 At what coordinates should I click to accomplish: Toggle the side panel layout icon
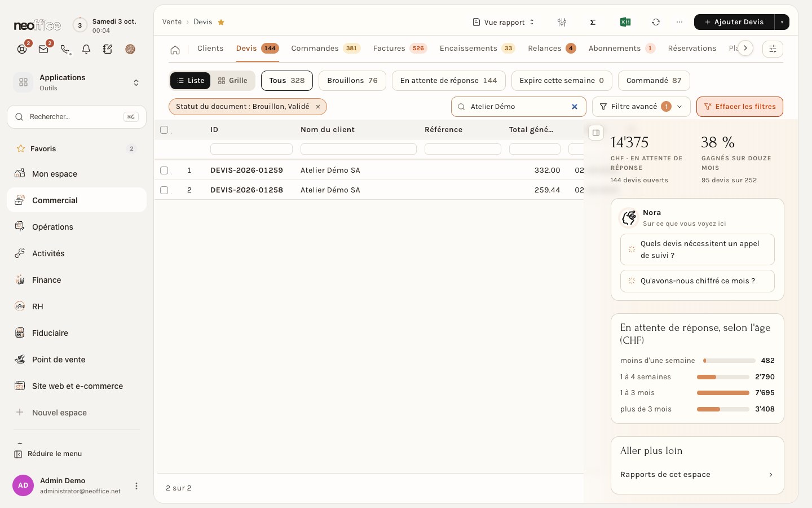(x=596, y=133)
